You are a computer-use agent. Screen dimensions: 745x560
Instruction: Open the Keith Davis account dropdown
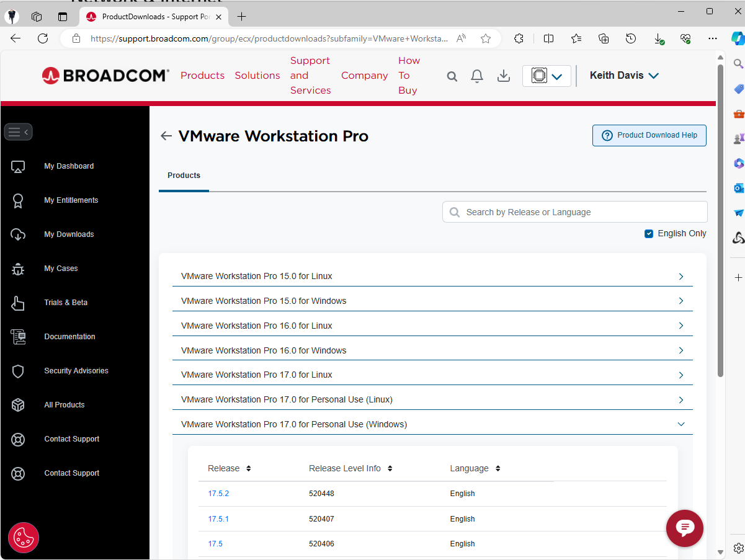pyautogui.click(x=624, y=75)
